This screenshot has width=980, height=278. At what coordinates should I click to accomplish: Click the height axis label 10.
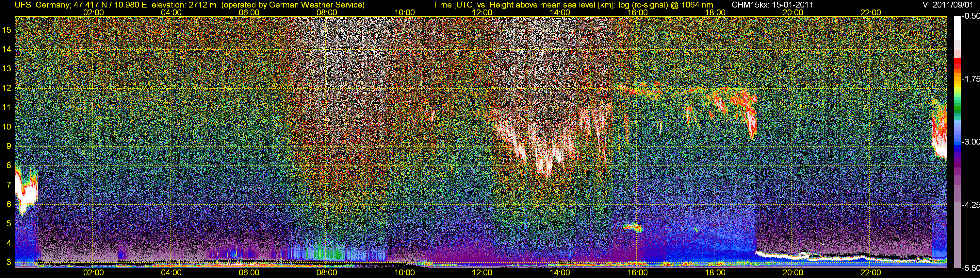[x=7, y=127]
